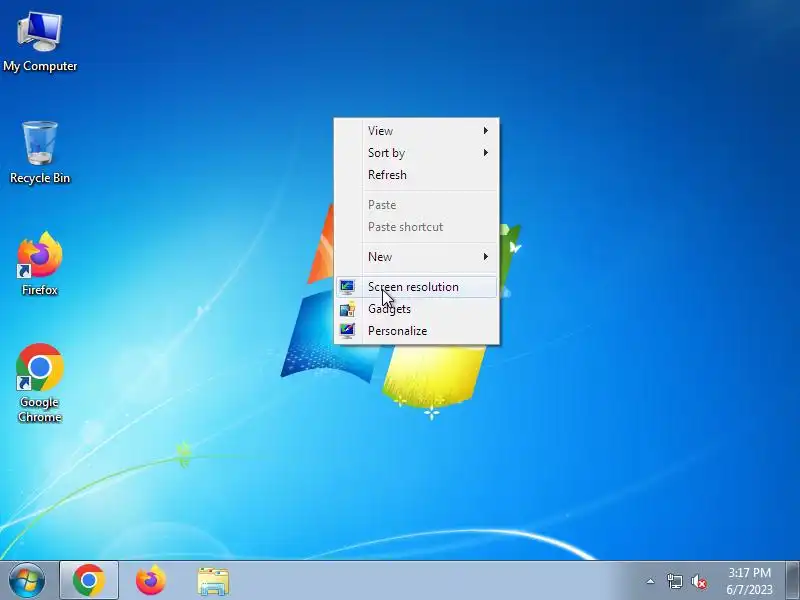Click the muted volume tray icon
Screen dimensions: 800x600
(699, 581)
